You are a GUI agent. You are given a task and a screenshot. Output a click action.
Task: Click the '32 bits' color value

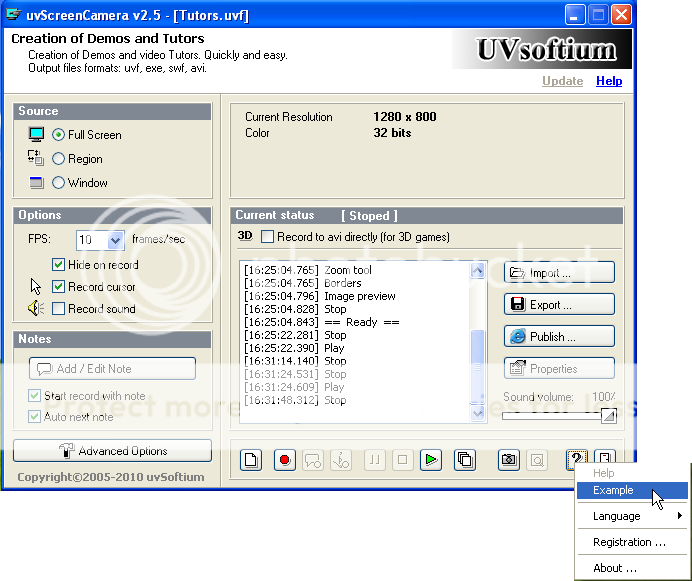[392, 133]
